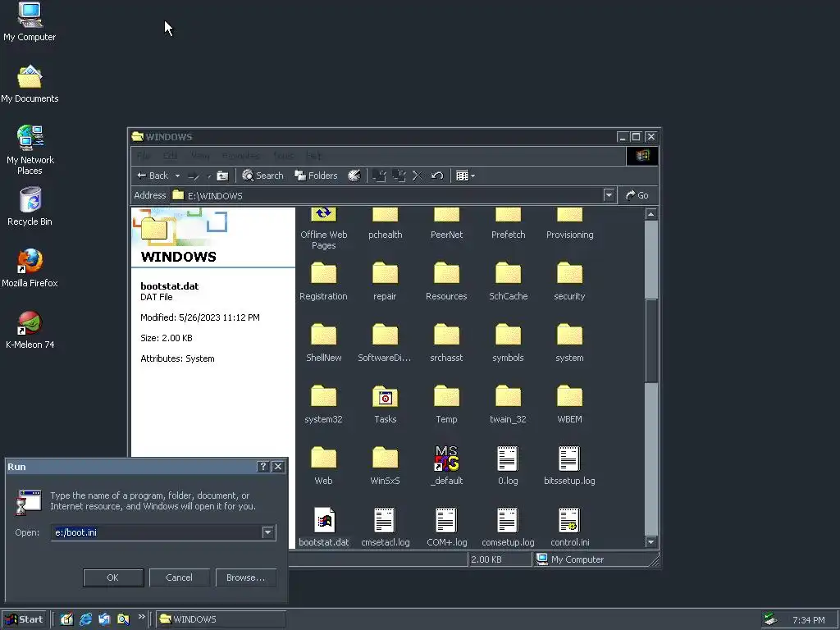Toggle the Folders pane button
Viewport: 840px width, 630px height.
click(316, 176)
